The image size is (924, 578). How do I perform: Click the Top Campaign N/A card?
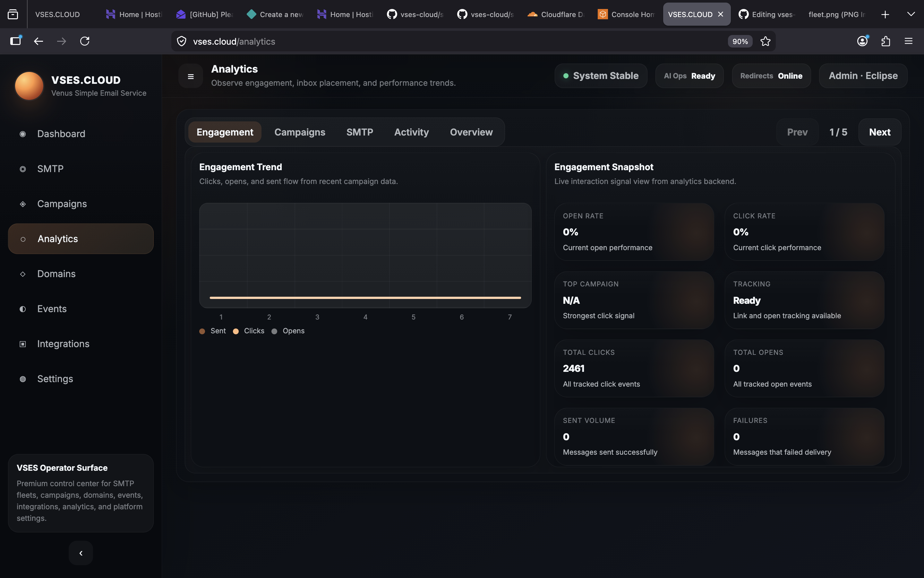tap(634, 300)
